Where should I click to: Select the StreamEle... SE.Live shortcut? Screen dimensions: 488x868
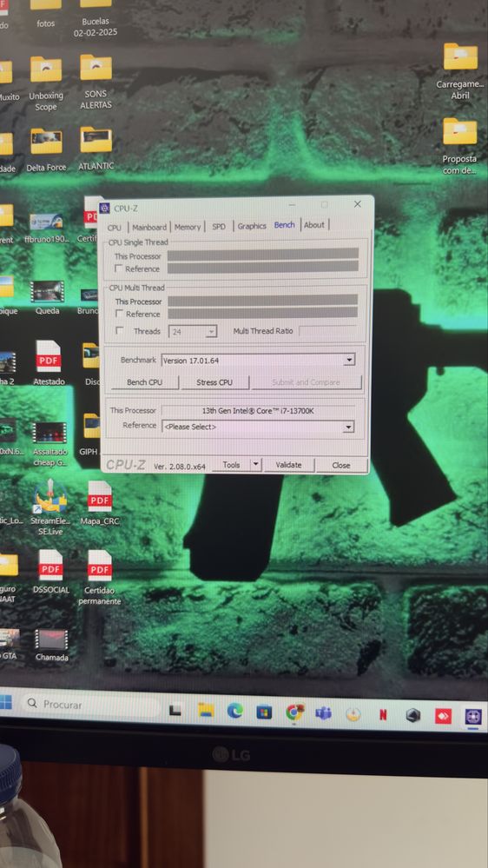pos(49,507)
